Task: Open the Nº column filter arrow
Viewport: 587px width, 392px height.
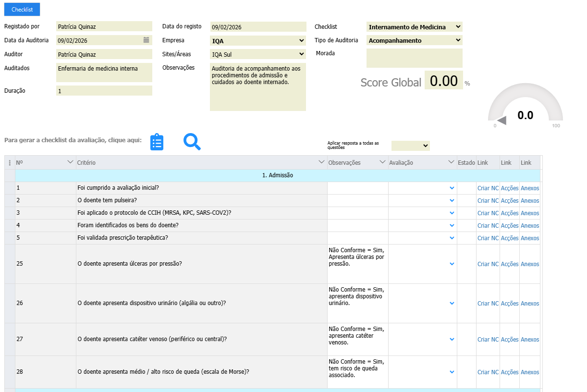Action: click(x=71, y=162)
